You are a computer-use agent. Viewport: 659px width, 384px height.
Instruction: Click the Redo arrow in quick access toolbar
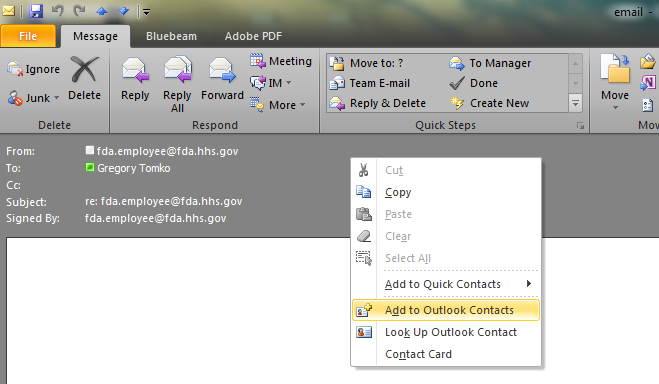tap(79, 11)
